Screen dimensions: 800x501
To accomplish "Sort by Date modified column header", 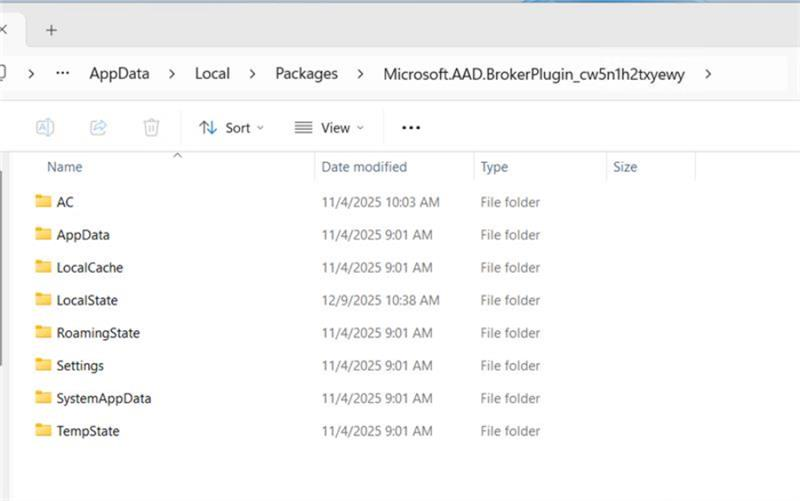I will pos(364,167).
